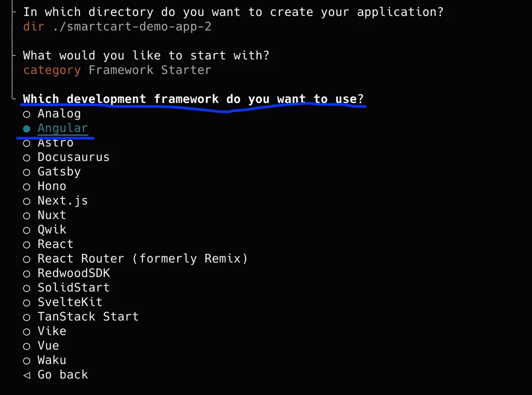
Task: Select Next.js from the list
Action: coord(56,201)
